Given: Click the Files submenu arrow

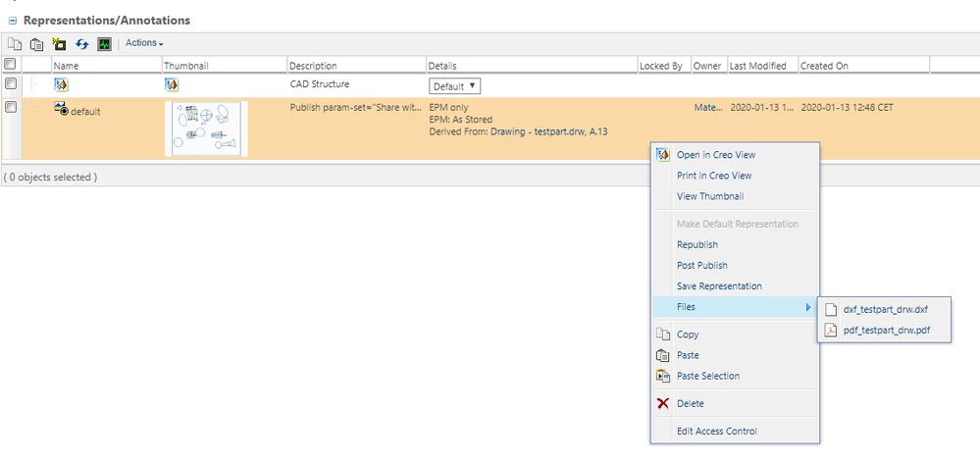Looking at the screenshot, I should tap(808, 307).
